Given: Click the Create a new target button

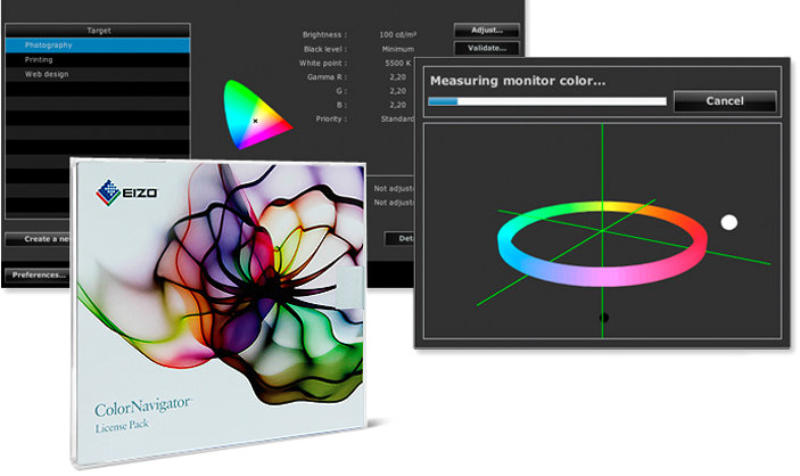Looking at the screenshot, I should tap(38, 239).
